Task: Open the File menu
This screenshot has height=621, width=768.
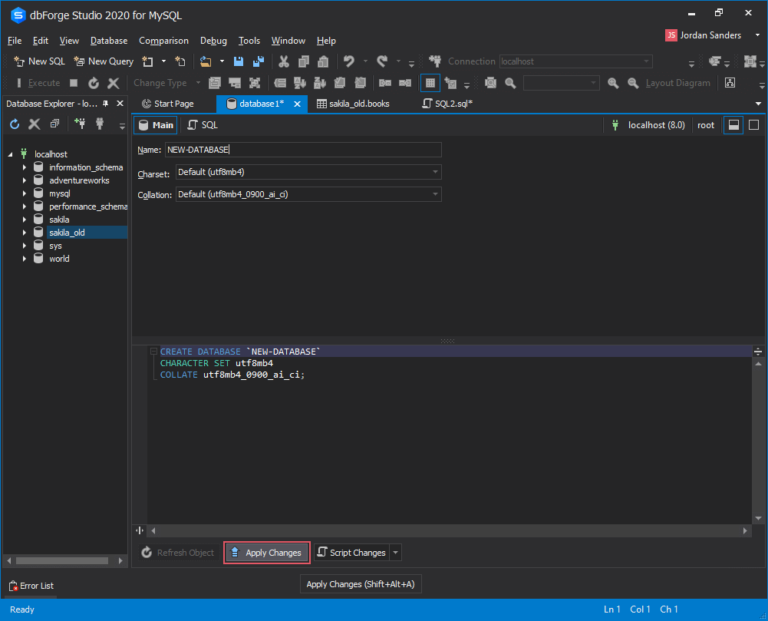Action: pyautogui.click(x=14, y=41)
